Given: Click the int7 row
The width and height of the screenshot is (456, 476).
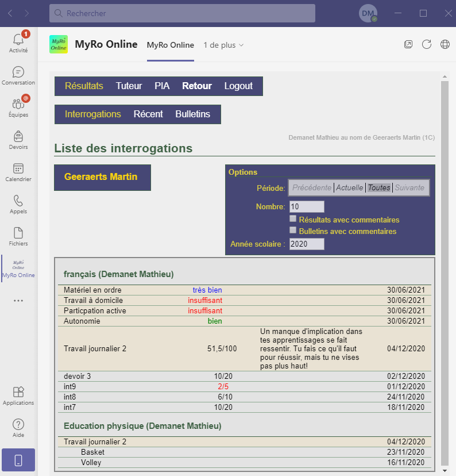Looking at the screenshot, I should pos(245,407).
